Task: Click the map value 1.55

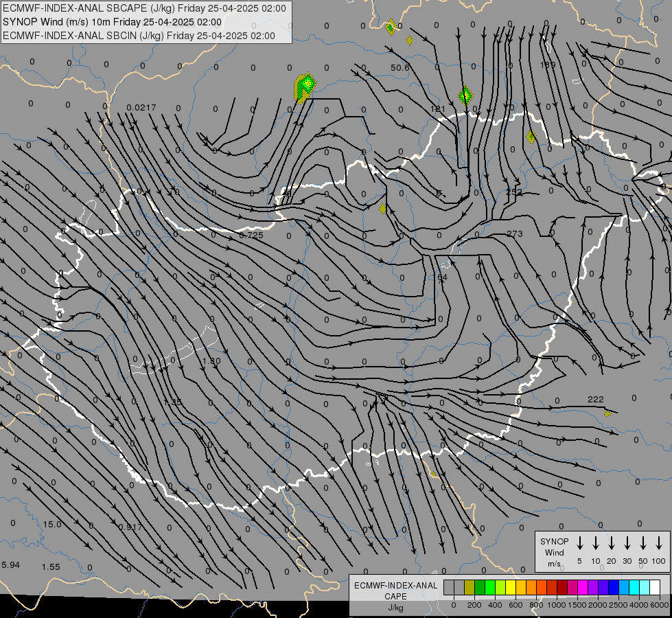Action: tap(51, 566)
